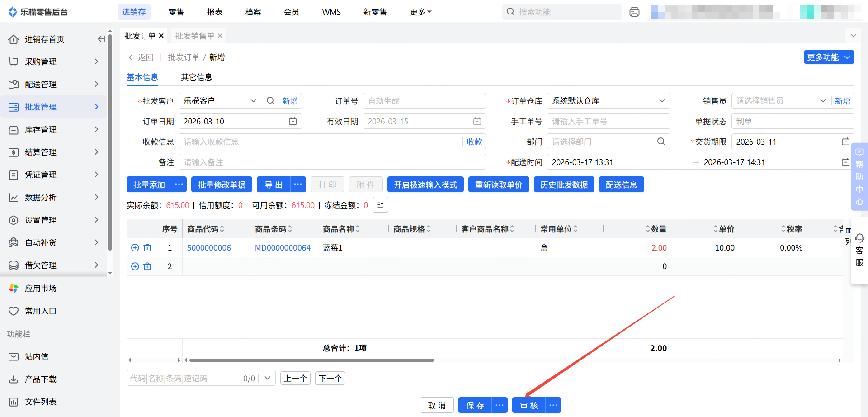Add a row after row 2
Image resolution: width=868 pixels, height=417 pixels.
coord(135,266)
